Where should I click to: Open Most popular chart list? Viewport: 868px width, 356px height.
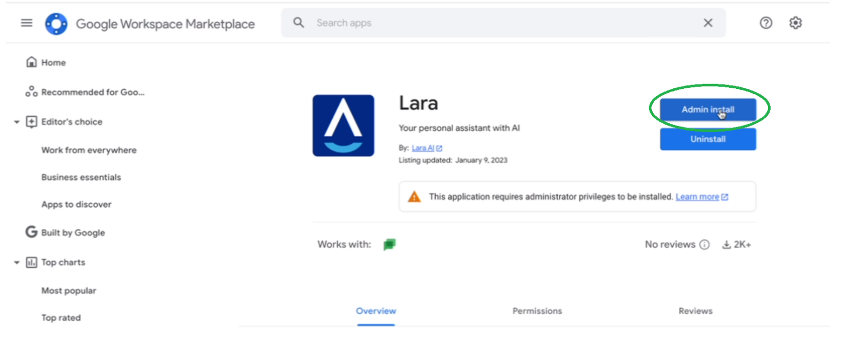point(69,291)
